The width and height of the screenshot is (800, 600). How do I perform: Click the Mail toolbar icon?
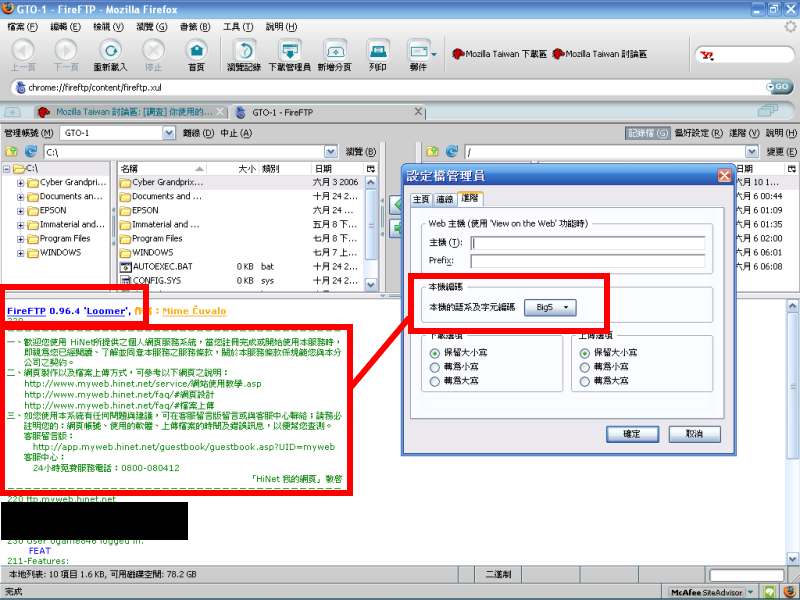coord(418,51)
